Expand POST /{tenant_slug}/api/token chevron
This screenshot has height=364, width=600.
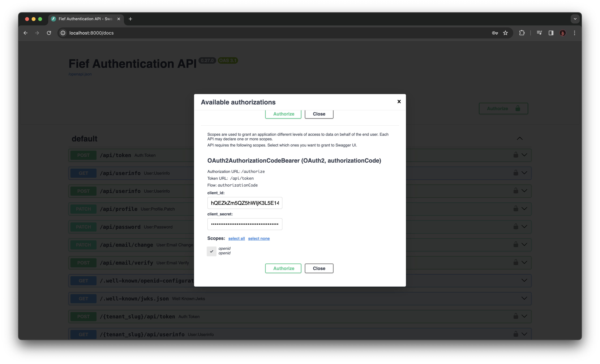(524, 316)
